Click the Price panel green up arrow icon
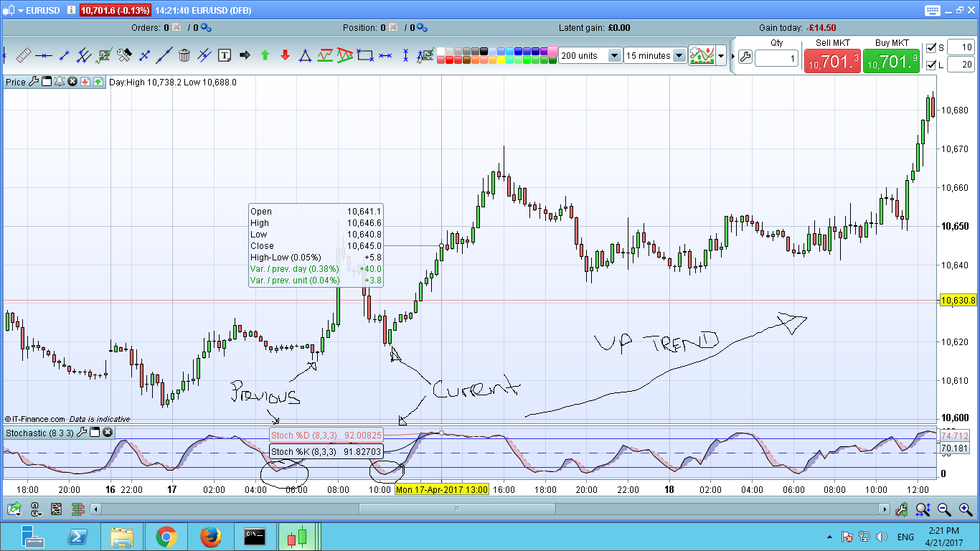 pos(98,82)
